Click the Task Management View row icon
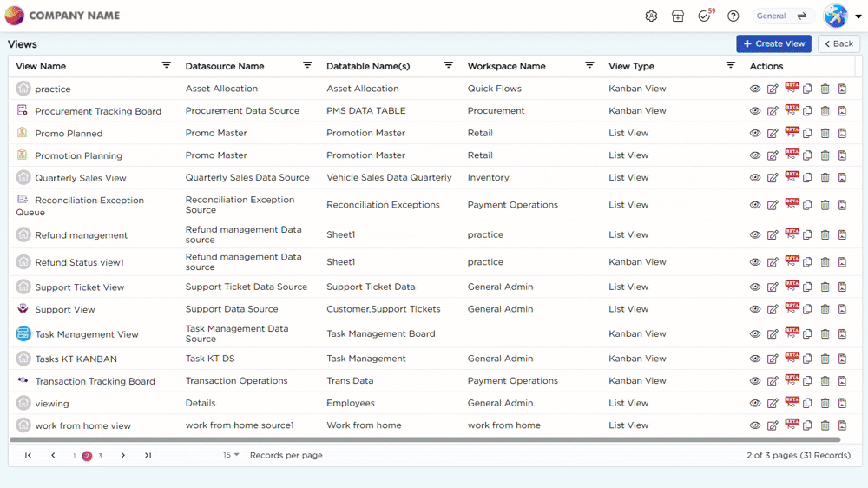Screen dimensions: 868x488 pos(23,334)
